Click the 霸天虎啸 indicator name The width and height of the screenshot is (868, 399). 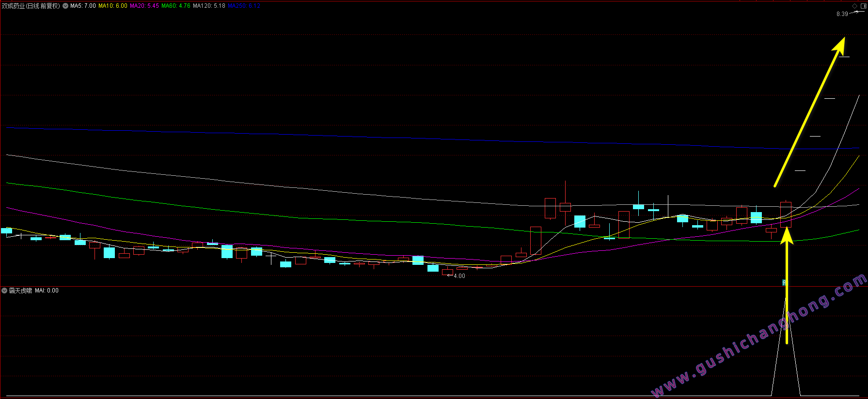point(20,291)
